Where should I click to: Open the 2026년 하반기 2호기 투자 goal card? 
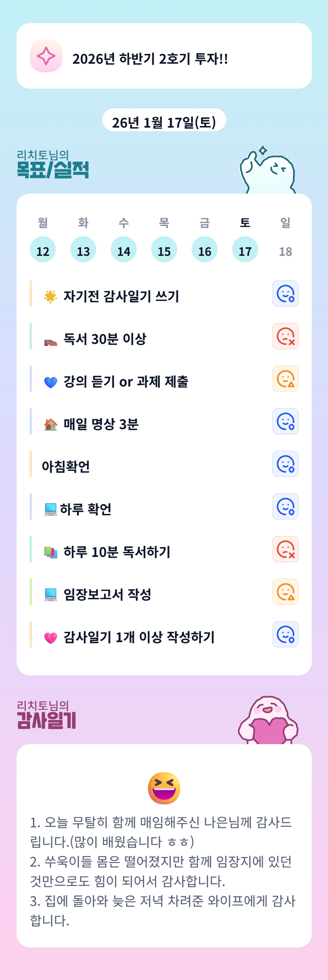tap(164, 56)
